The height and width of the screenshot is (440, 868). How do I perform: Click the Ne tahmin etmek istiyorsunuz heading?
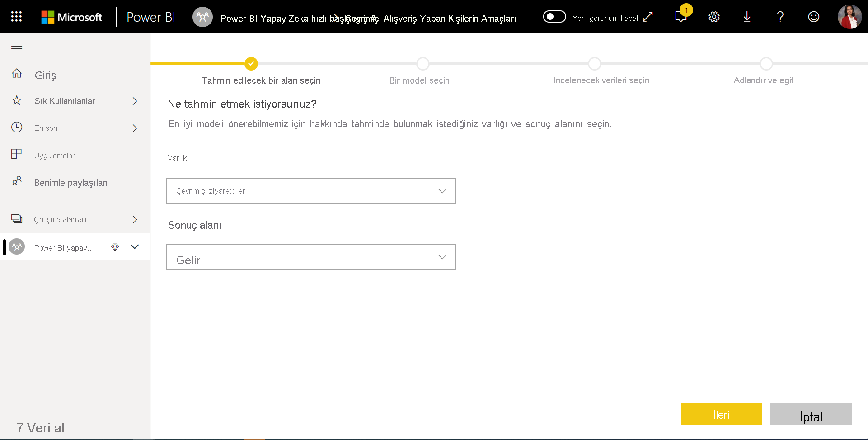click(242, 104)
